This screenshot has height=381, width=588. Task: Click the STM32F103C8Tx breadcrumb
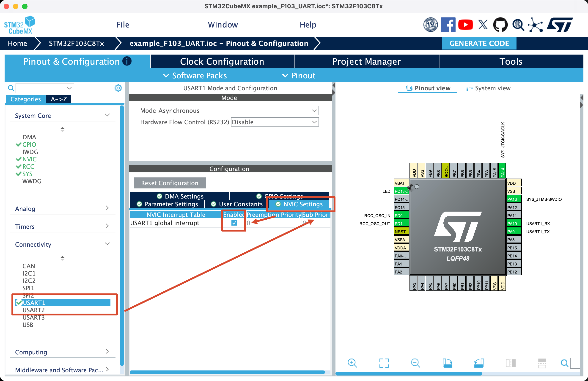pyautogui.click(x=76, y=43)
